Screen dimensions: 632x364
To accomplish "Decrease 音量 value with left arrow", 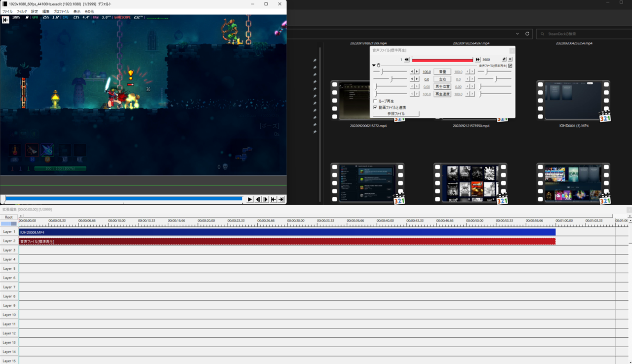I will tap(412, 72).
